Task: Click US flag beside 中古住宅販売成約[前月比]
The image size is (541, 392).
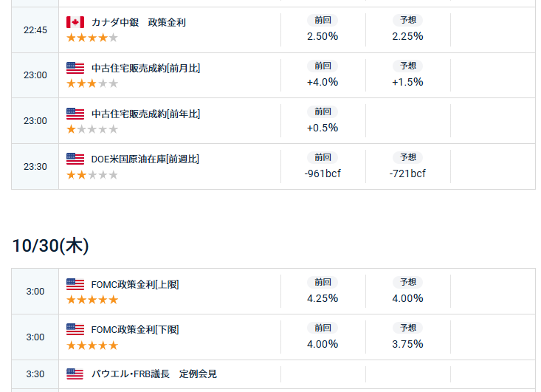Action: 75,68
